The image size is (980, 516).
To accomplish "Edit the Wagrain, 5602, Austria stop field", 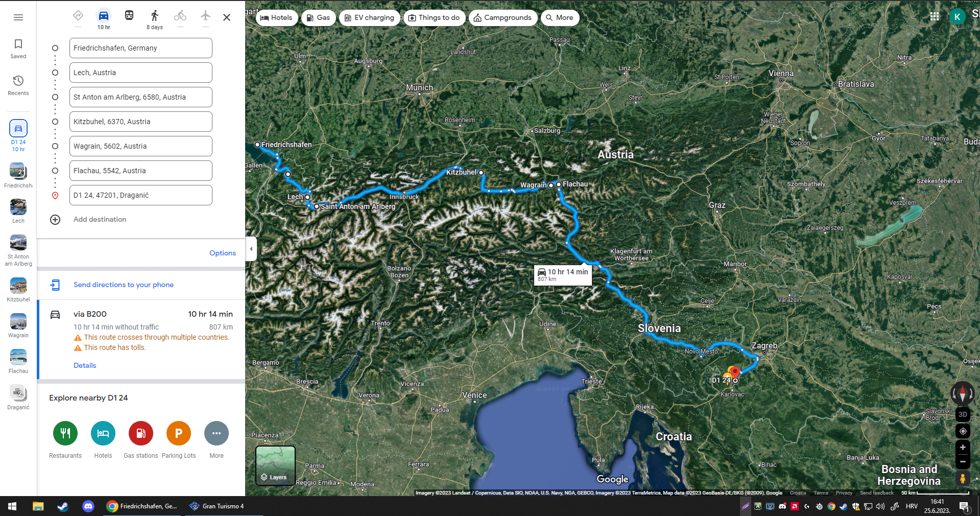I will [x=141, y=146].
